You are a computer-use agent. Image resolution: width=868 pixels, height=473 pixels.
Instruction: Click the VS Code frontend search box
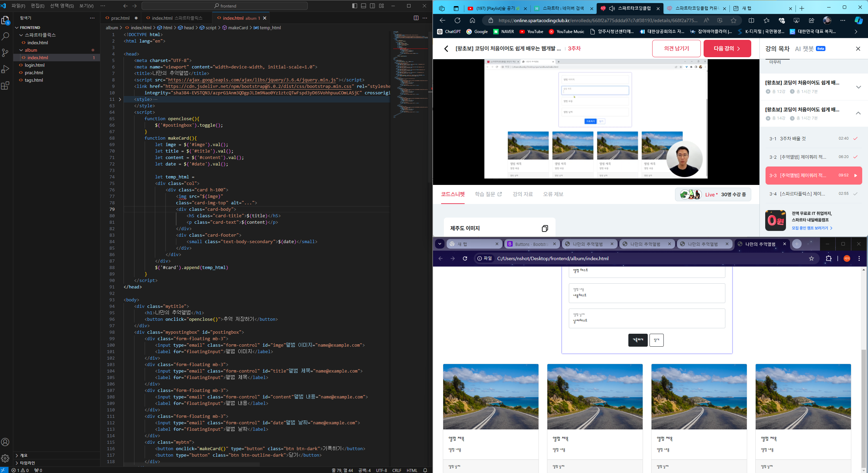[225, 6]
